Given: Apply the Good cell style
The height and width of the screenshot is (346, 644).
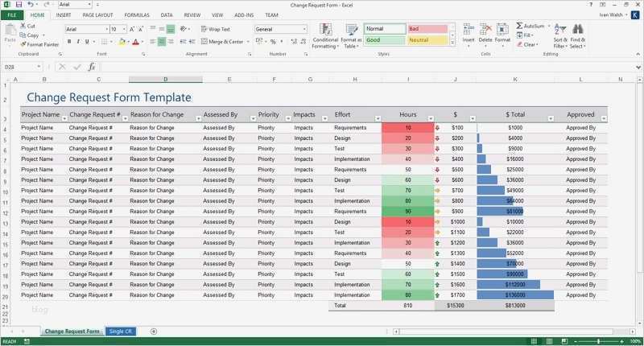Looking at the screenshot, I should point(385,40).
